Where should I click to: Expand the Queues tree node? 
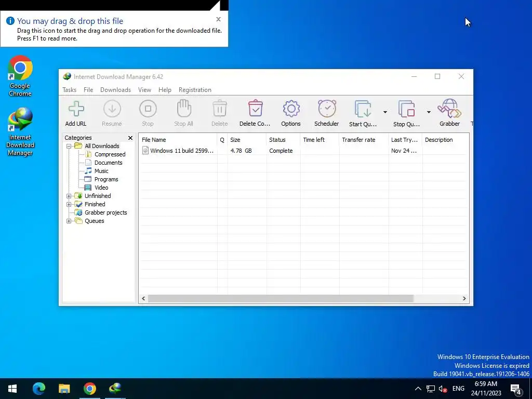69,221
